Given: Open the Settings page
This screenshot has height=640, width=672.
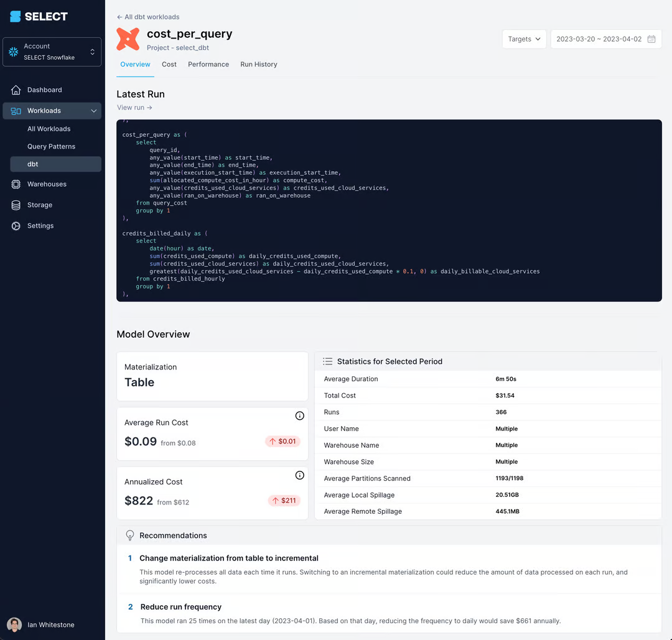Looking at the screenshot, I should tap(40, 226).
